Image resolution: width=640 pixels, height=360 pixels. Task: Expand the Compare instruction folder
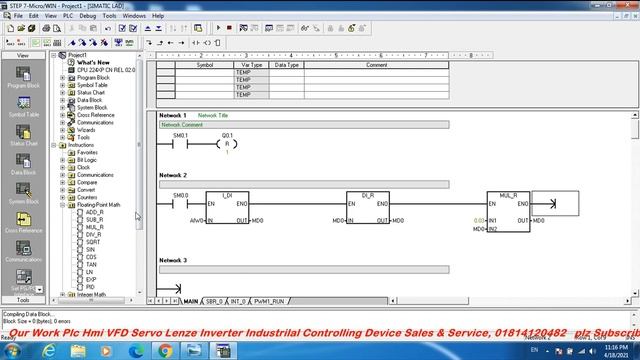[x=62, y=182]
